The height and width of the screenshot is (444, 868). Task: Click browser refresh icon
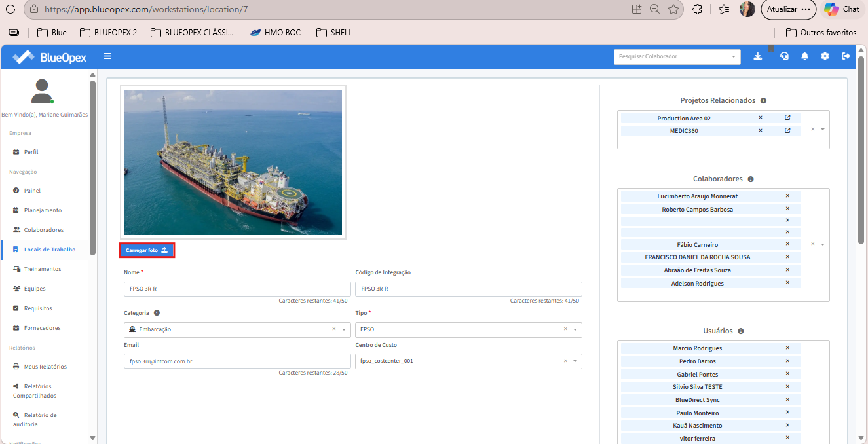tap(10, 9)
